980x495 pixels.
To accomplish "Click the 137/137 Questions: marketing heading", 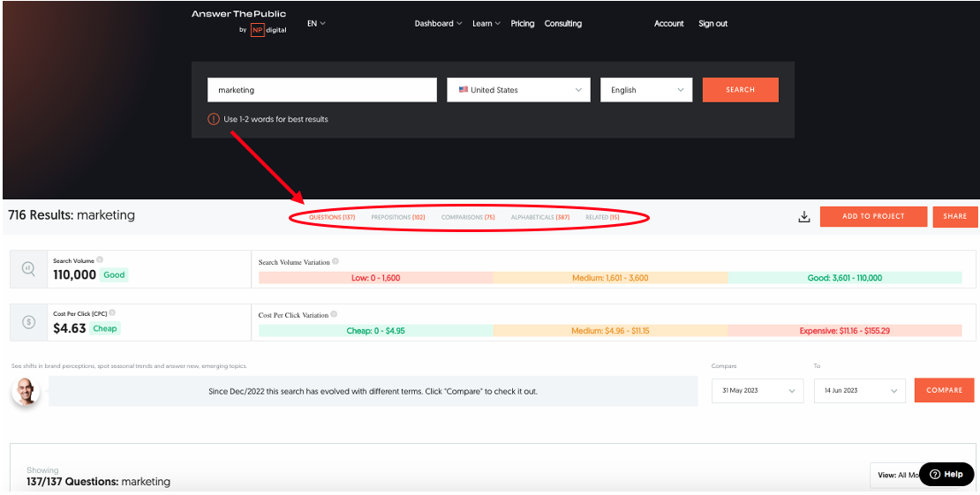I will tap(99, 482).
